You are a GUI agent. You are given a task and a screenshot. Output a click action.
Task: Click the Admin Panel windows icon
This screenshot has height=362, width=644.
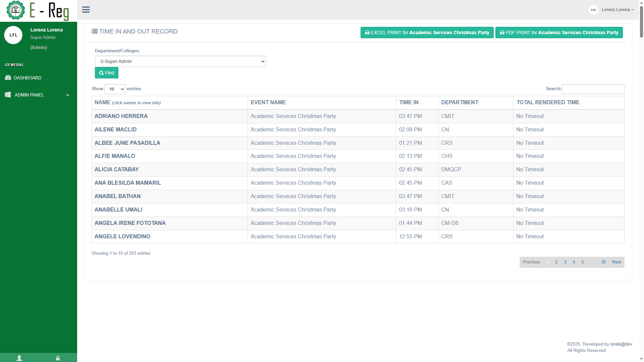pyautogui.click(x=8, y=95)
